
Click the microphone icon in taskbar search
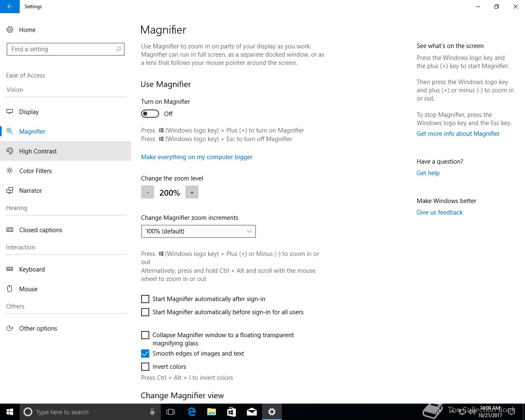coord(152,412)
